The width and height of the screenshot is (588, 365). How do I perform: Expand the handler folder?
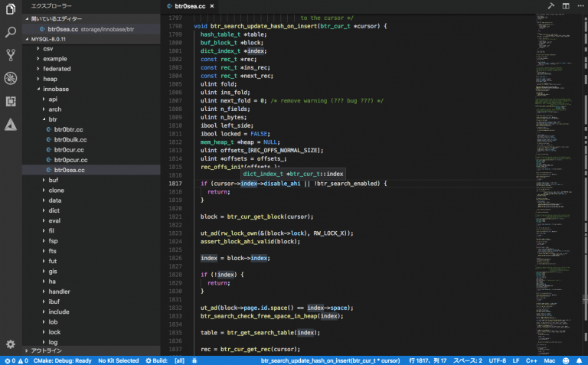click(59, 292)
